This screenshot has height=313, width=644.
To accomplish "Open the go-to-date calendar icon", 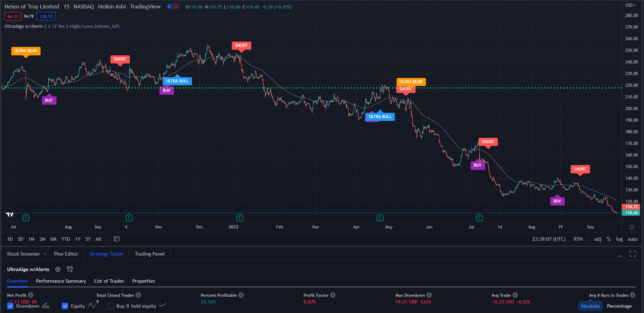I will 115,239.
